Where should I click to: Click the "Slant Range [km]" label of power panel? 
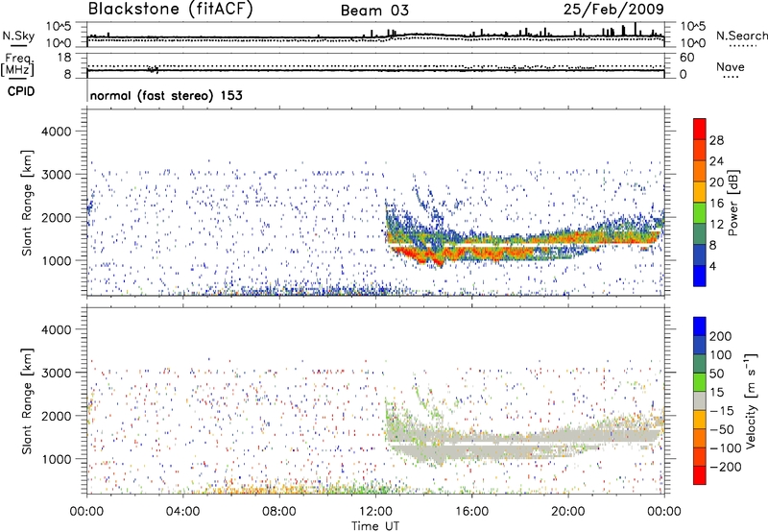pos(27,203)
